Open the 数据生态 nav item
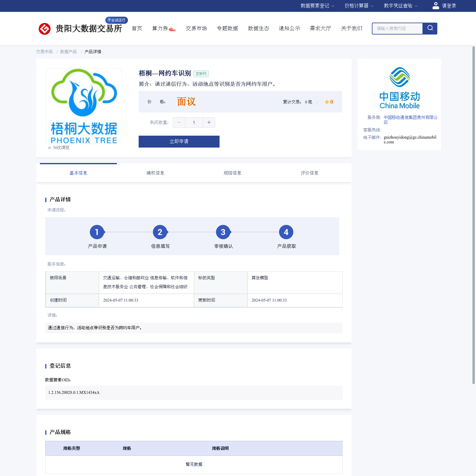The image size is (476, 476). (259, 28)
